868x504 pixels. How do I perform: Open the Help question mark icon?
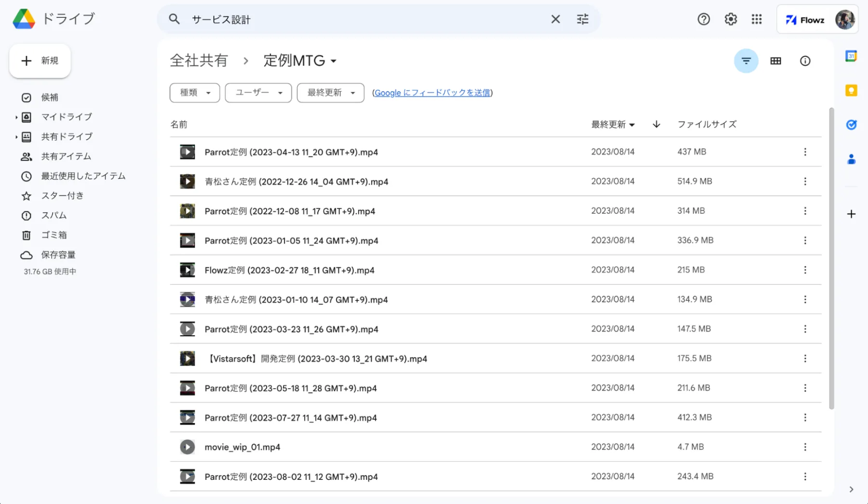(x=704, y=19)
